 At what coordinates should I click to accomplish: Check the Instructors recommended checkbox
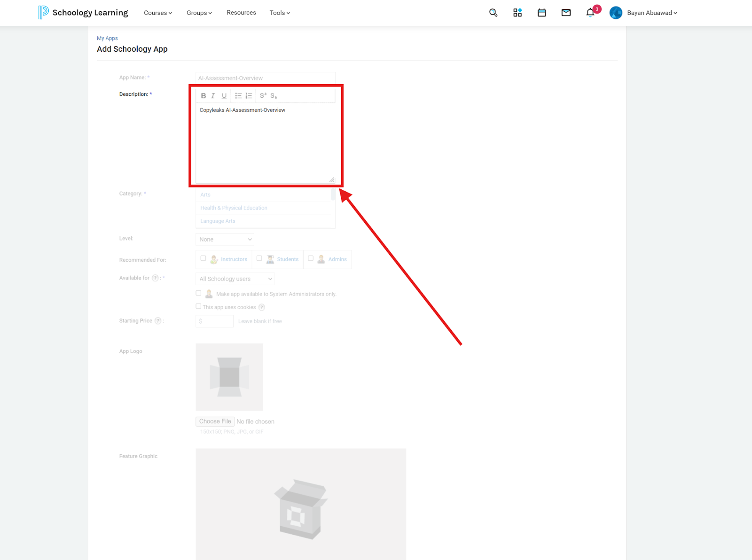203,258
